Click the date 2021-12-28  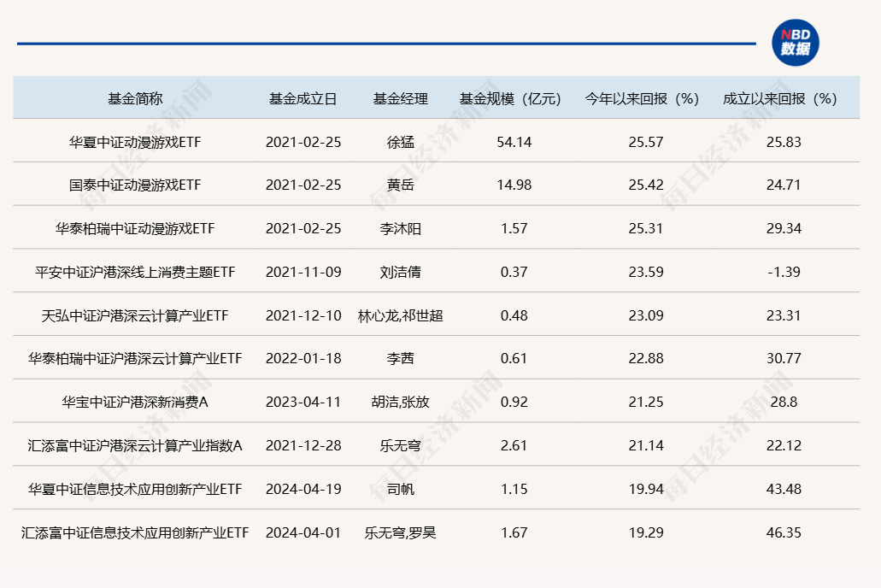pos(303,446)
